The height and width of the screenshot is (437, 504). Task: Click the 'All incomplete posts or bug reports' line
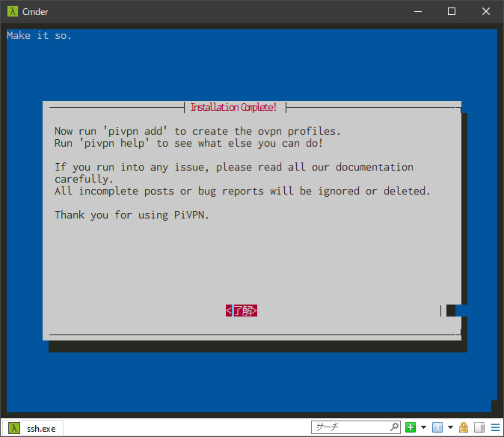click(242, 191)
